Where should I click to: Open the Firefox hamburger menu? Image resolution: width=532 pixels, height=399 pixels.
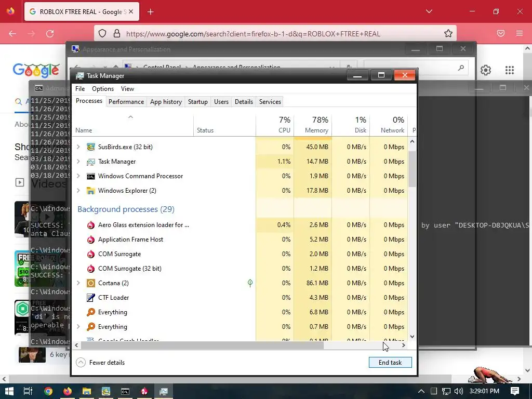520,33
